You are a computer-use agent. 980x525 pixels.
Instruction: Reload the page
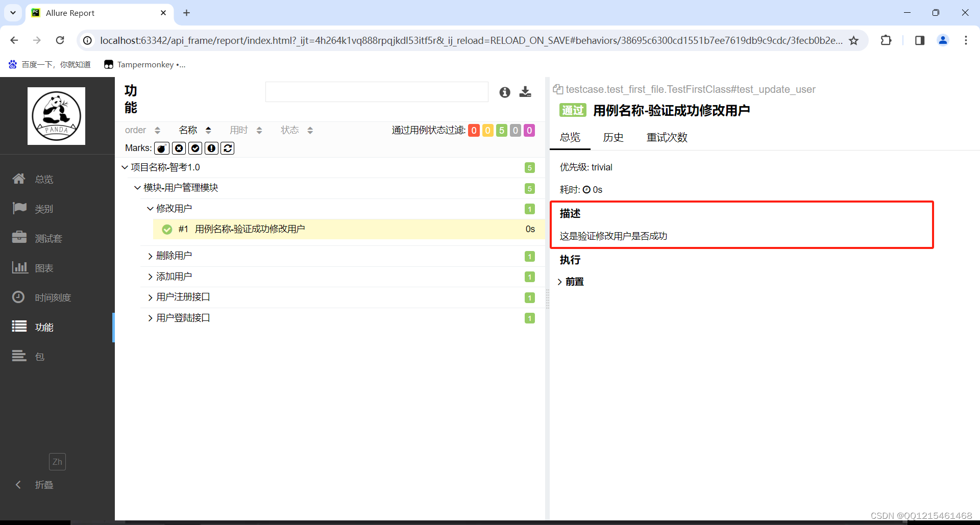pyautogui.click(x=60, y=40)
